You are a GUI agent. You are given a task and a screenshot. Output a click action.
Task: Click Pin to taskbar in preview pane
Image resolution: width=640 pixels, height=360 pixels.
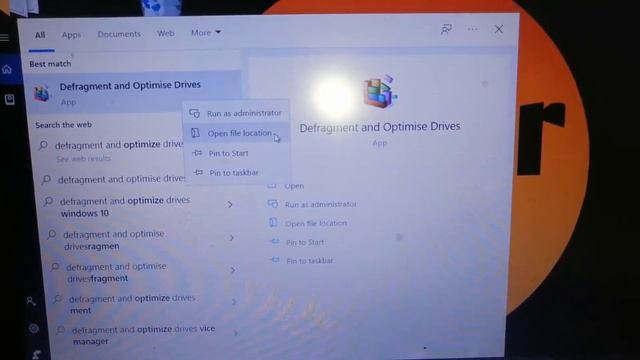[310, 261]
